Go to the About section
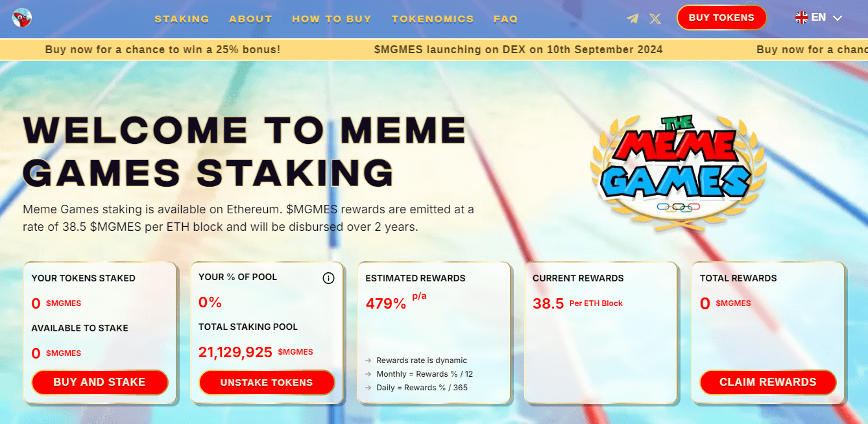Viewport: 868px width, 424px height. [x=250, y=19]
